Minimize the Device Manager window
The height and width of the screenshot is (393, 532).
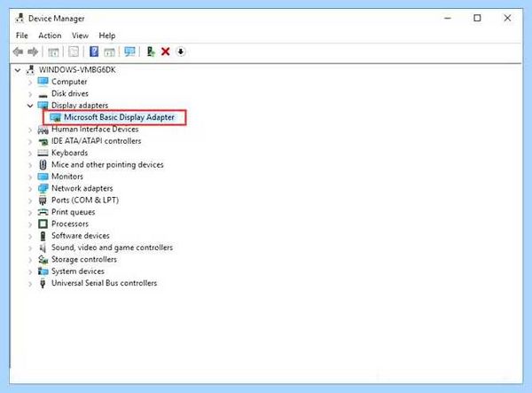point(448,18)
